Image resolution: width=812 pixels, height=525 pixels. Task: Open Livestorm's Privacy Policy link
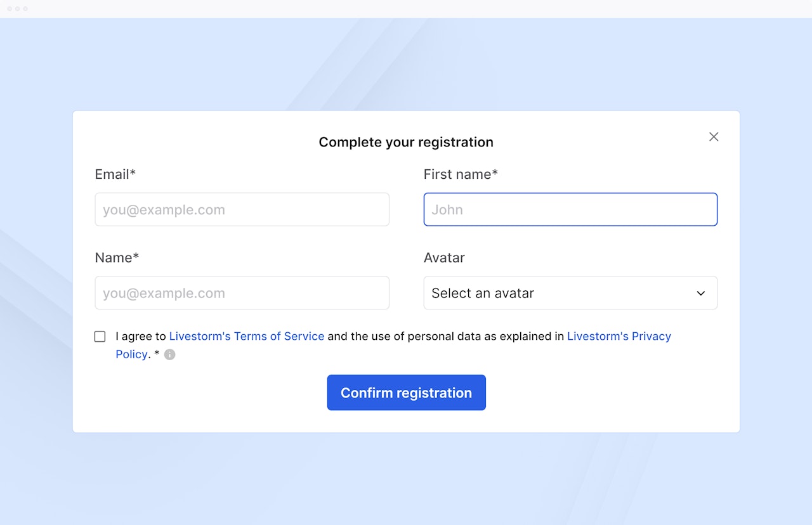(x=619, y=336)
